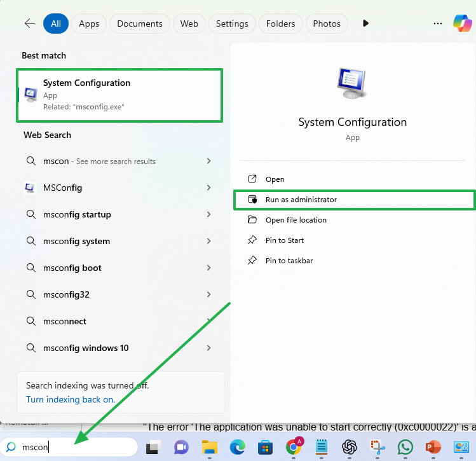Click the MSConfig monitor icon in web results

(30, 188)
